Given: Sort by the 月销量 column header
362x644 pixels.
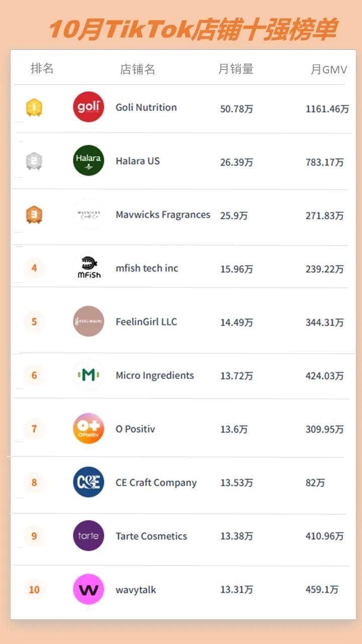Looking at the screenshot, I should [236, 69].
